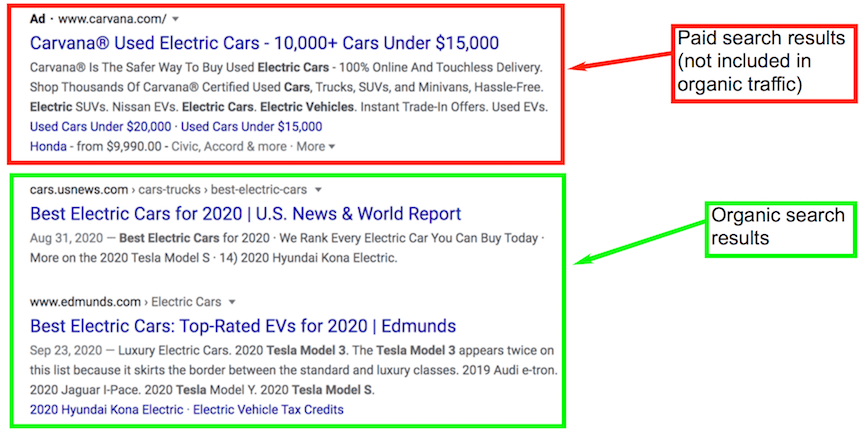Image resolution: width=864 pixels, height=438 pixels.
Task: Open the 2020 Hyundai Kona Electric sitelink
Action: pyautogui.click(x=106, y=410)
